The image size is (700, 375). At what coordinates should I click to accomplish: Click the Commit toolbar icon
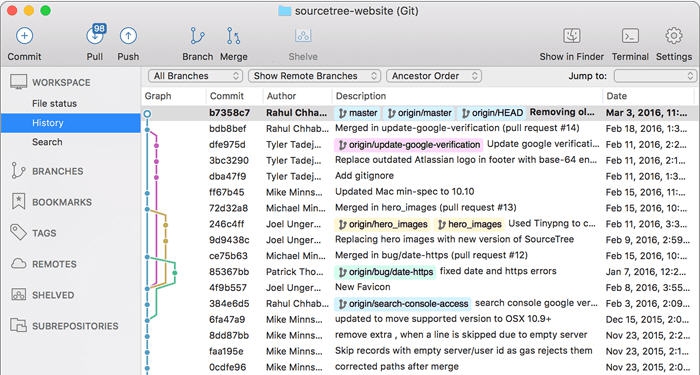point(25,36)
